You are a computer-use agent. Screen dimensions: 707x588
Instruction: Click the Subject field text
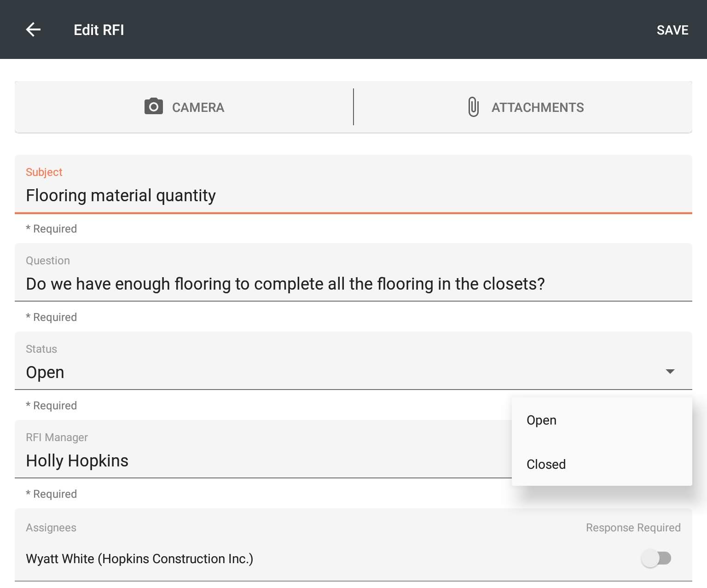pos(121,195)
